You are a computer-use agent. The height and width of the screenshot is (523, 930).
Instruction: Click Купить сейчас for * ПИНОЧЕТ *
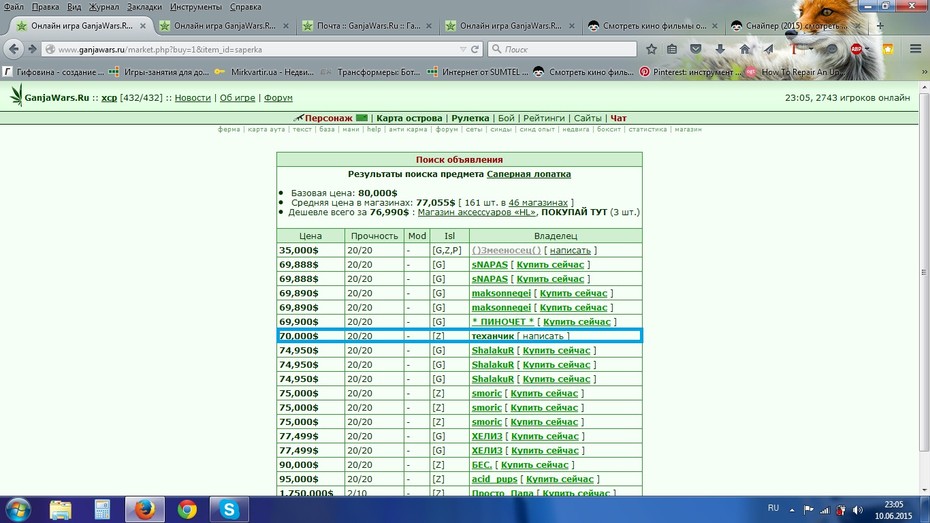[577, 321]
